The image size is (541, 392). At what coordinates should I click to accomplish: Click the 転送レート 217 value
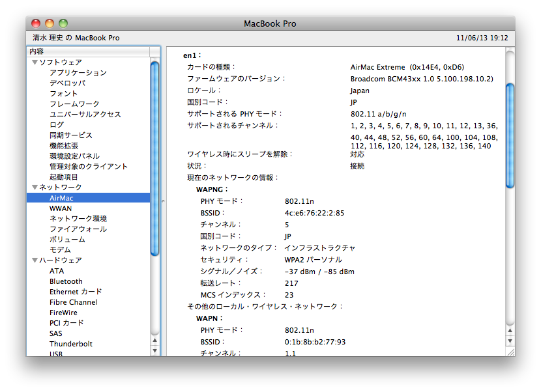(291, 283)
